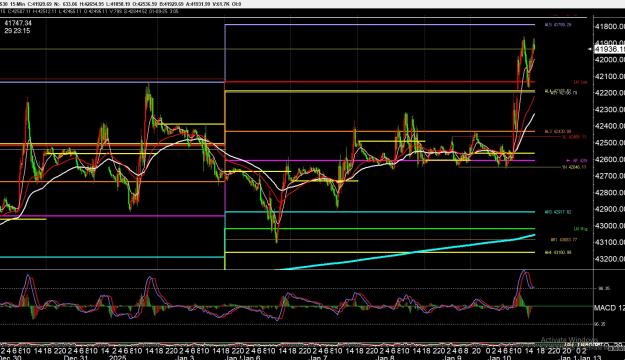Click the 43000.00 price axis label
Viewport: 625px width, 360px height.
(x=609, y=226)
